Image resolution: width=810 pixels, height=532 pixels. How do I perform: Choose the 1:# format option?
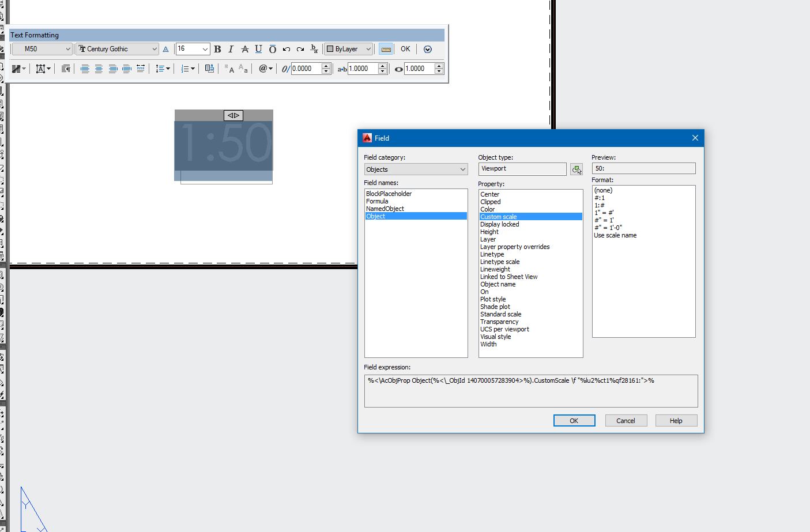click(x=600, y=205)
